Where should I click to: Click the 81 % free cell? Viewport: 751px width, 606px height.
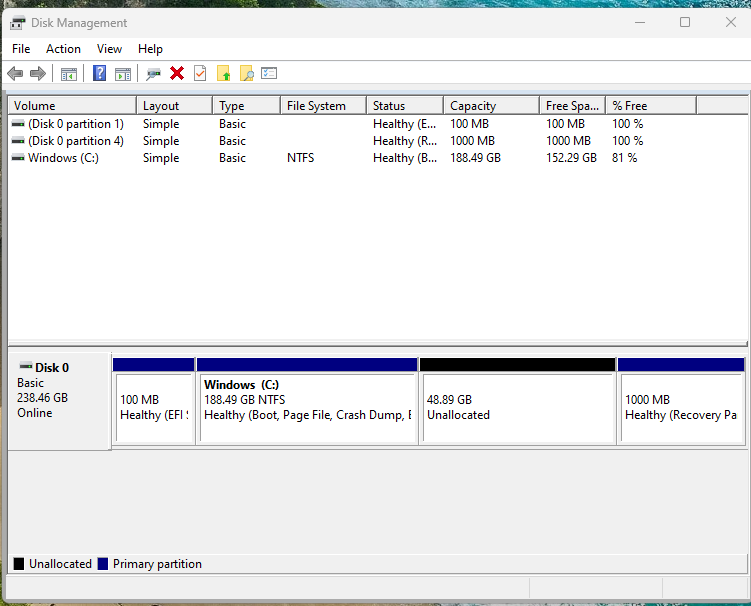click(x=625, y=158)
